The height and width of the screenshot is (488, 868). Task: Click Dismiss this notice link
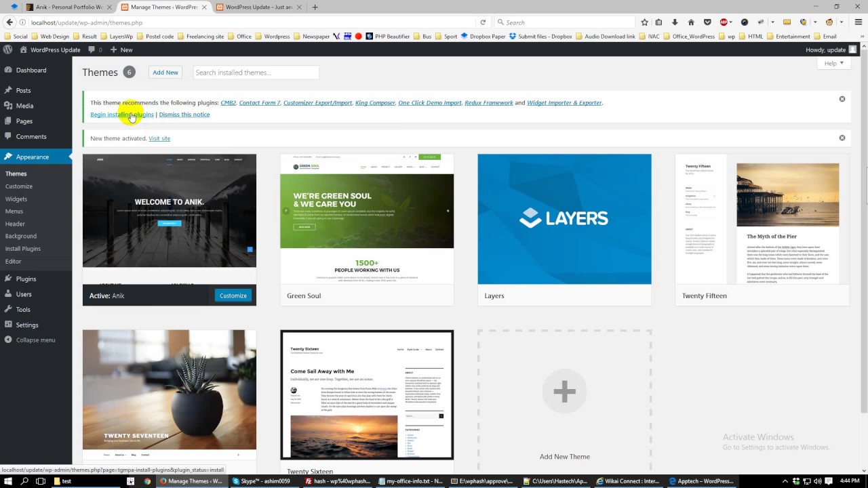point(184,115)
